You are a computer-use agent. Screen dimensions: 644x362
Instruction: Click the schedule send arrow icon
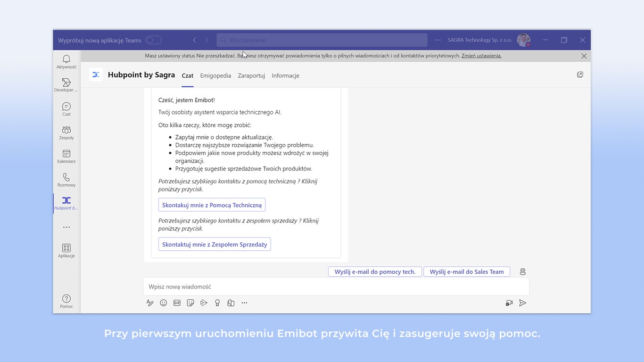pos(204,303)
